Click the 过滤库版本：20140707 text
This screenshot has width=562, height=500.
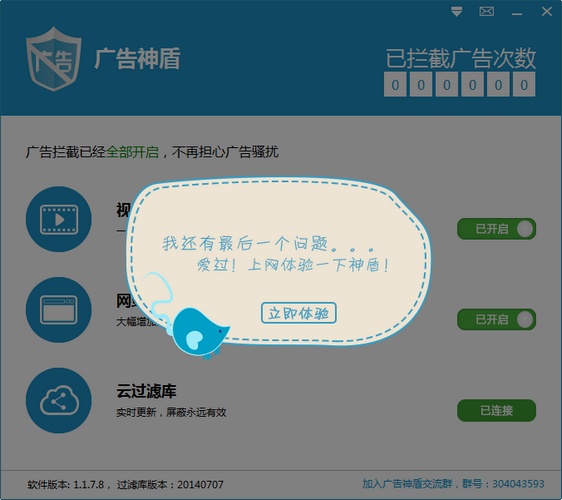point(170,485)
